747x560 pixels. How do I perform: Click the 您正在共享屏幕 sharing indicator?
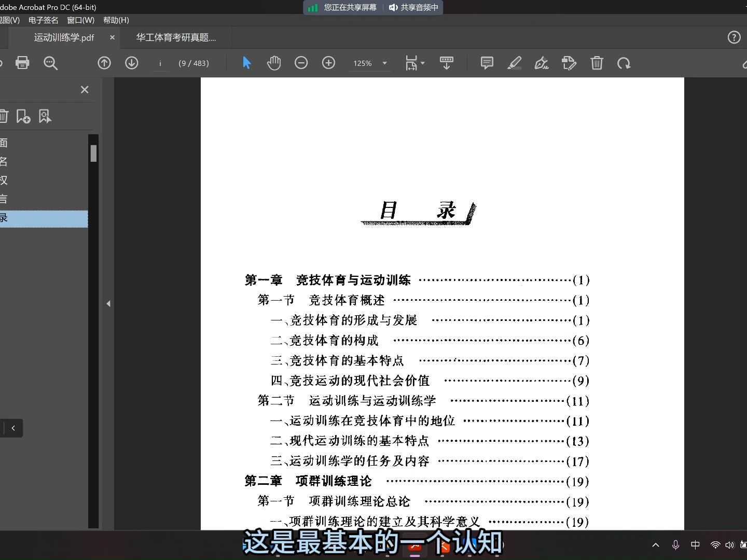[343, 7]
